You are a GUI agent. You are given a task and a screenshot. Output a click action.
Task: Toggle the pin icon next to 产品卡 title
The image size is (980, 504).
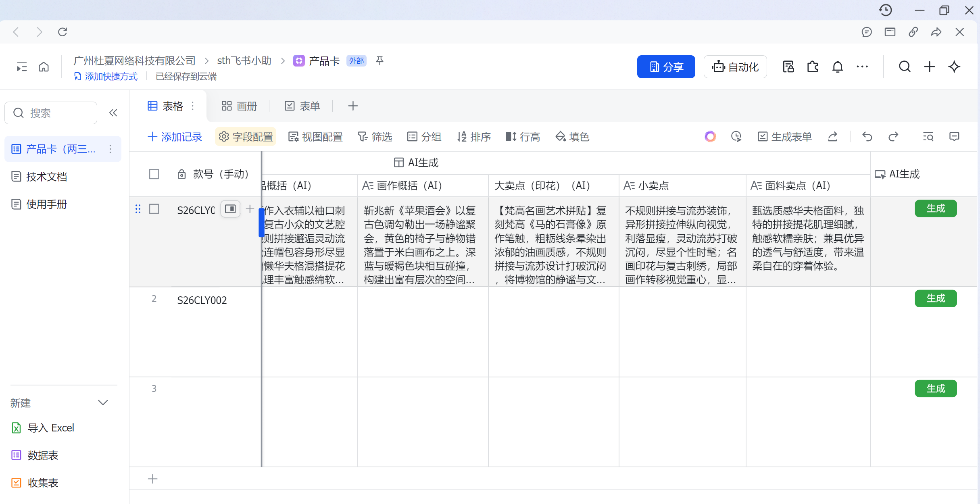pos(379,60)
